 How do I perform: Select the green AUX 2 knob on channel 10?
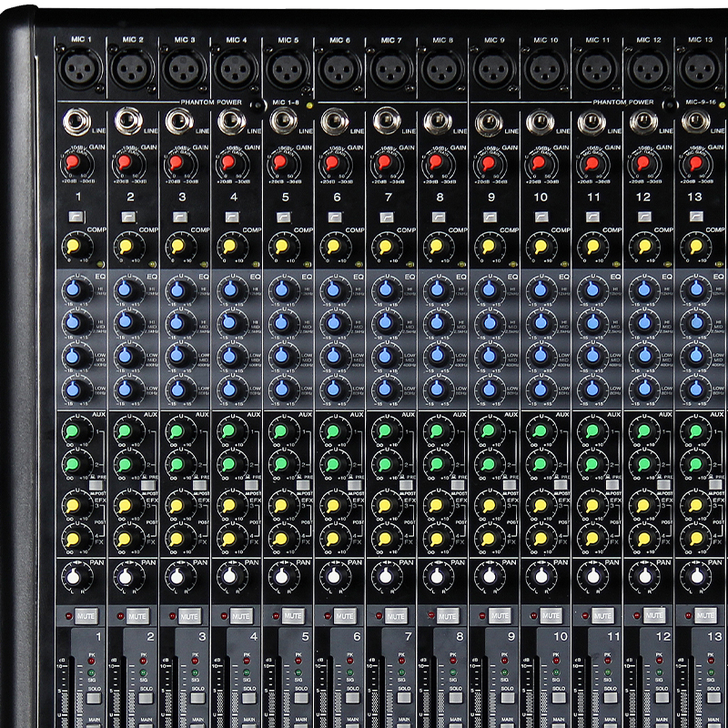541,464
